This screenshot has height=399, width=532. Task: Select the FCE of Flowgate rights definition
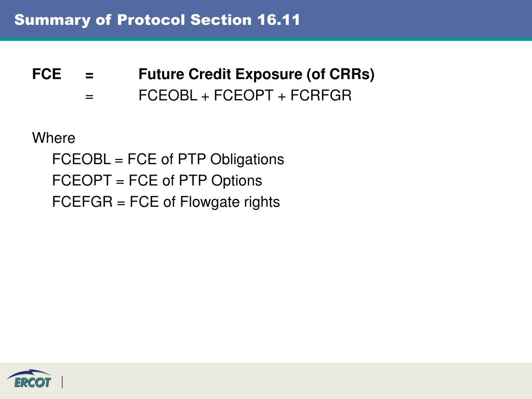(x=205, y=202)
